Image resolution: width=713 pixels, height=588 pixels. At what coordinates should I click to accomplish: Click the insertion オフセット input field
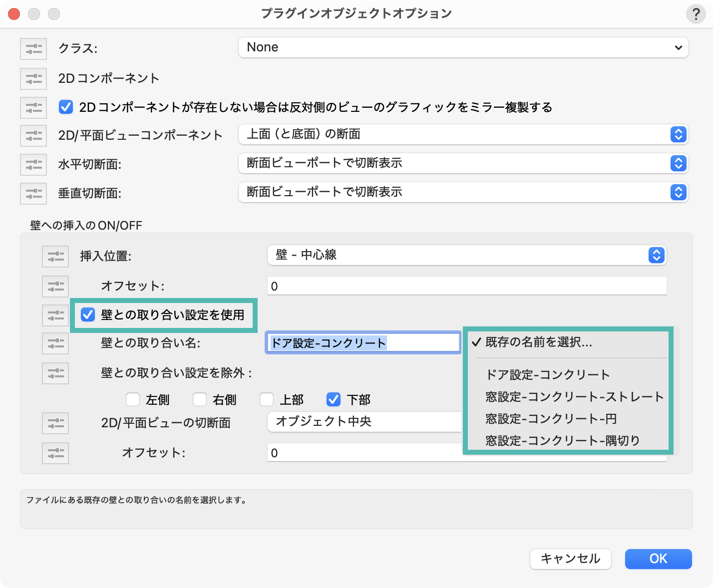[467, 286]
